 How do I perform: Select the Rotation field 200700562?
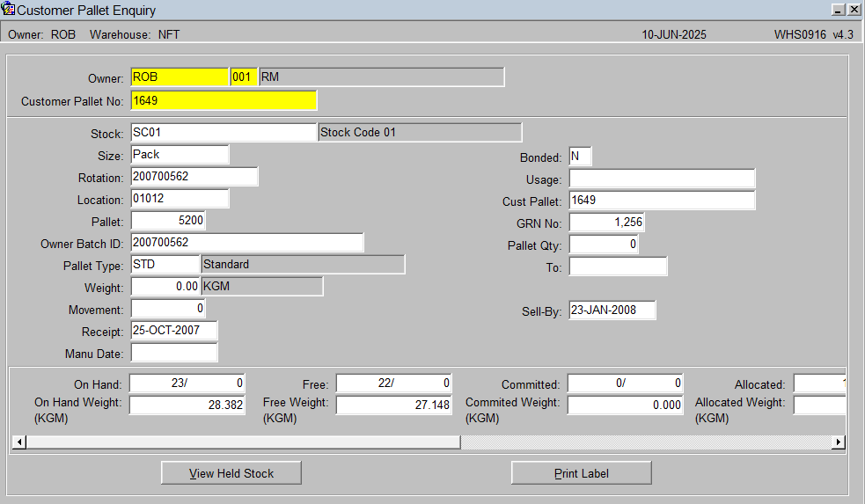click(x=194, y=177)
